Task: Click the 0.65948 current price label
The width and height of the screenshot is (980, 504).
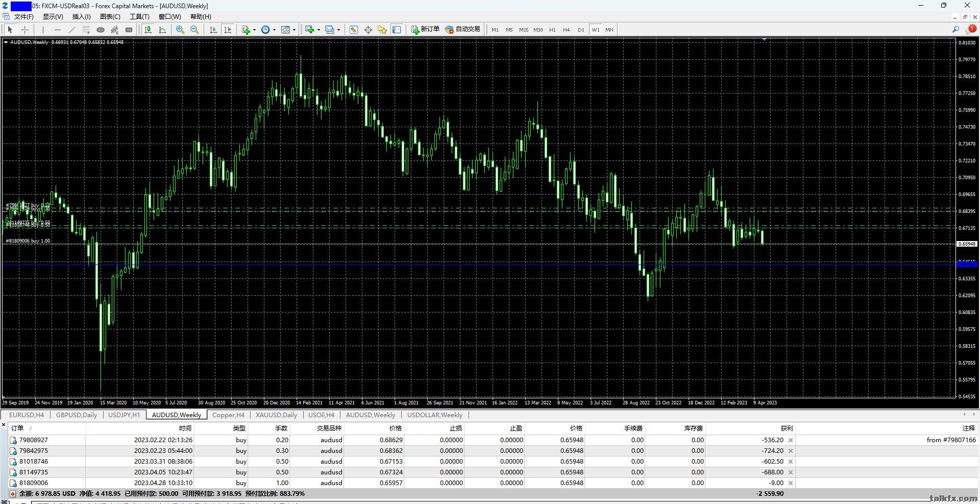Action: pos(966,244)
